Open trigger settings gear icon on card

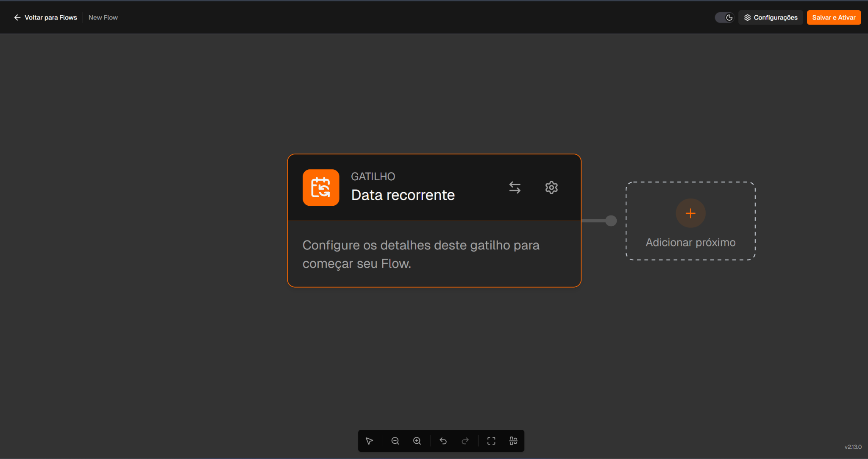551,188
